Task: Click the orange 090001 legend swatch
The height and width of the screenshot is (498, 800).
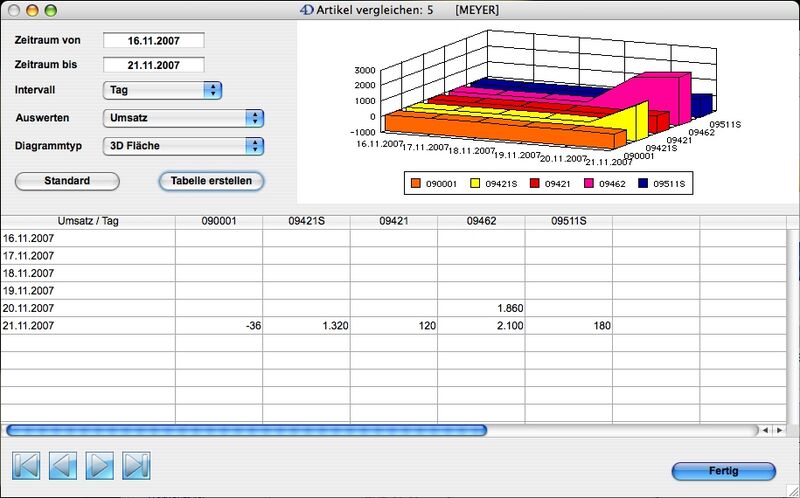Action: click(414, 184)
